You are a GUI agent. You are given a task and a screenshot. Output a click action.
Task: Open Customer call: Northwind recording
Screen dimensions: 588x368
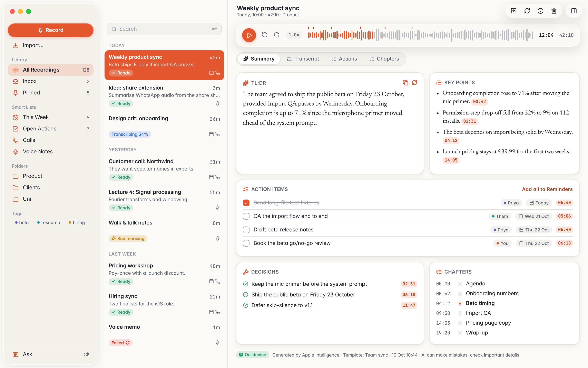(x=164, y=169)
